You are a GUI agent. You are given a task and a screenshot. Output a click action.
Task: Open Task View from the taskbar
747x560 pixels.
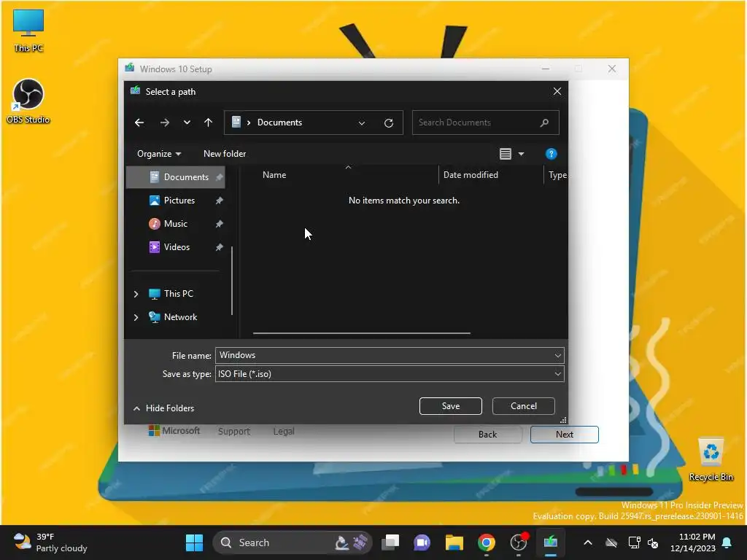(391, 542)
